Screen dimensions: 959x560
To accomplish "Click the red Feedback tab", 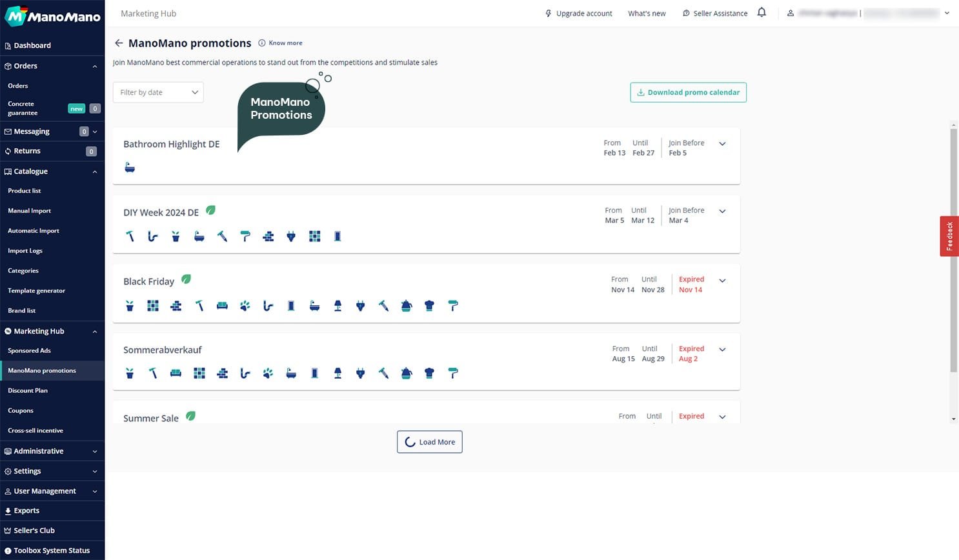I will [x=949, y=236].
